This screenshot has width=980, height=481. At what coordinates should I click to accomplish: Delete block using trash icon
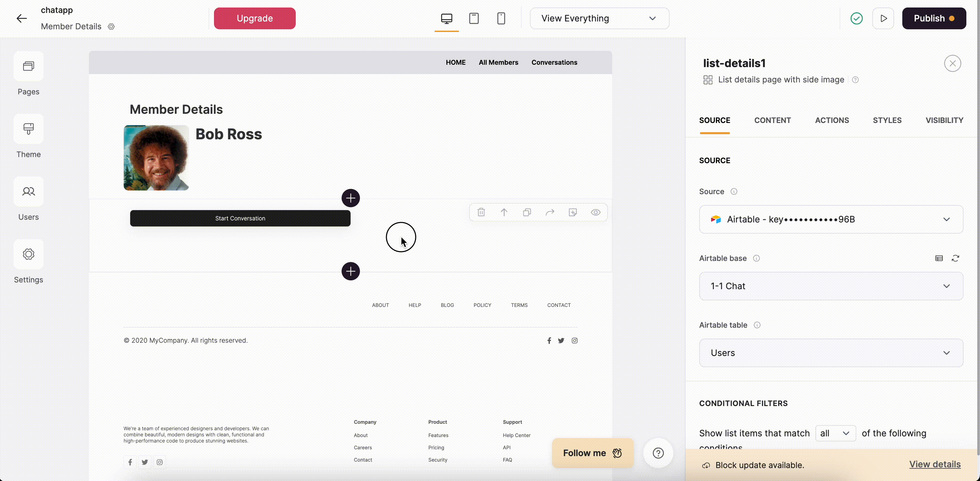coord(481,212)
